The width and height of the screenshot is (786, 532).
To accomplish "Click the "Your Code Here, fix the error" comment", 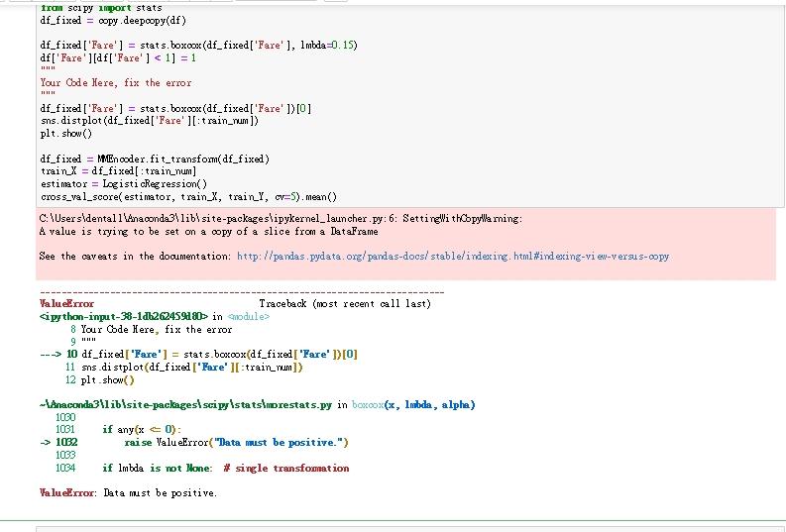I will (116, 83).
